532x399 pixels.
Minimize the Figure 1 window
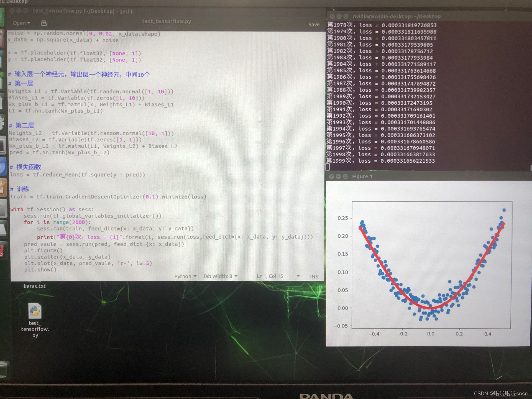pos(338,177)
